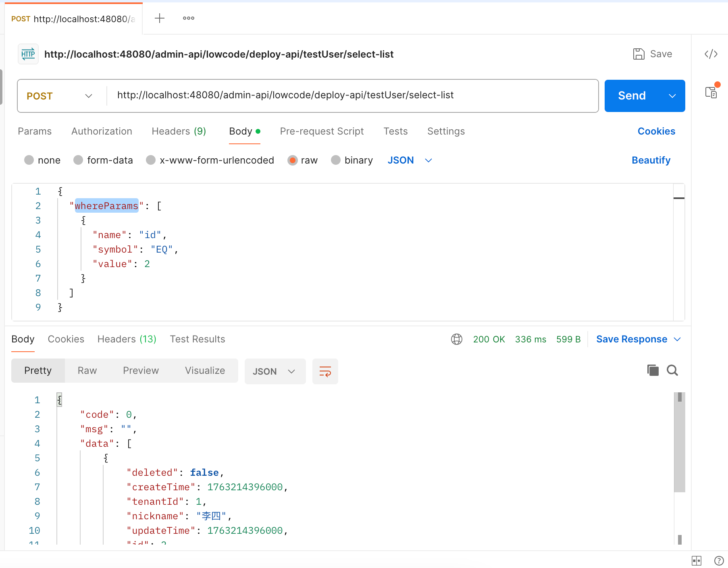Choose the binary body type

point(336,160)
